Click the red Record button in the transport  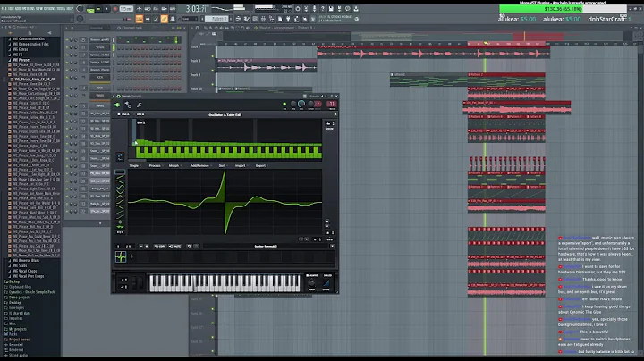(115, 9)
